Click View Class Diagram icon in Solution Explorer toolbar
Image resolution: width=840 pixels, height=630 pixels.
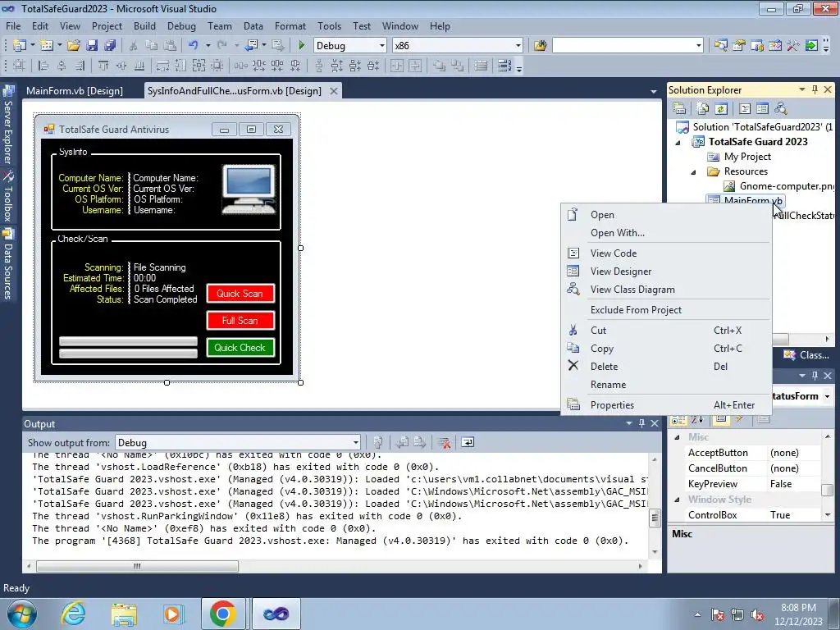tap(781, 109)
